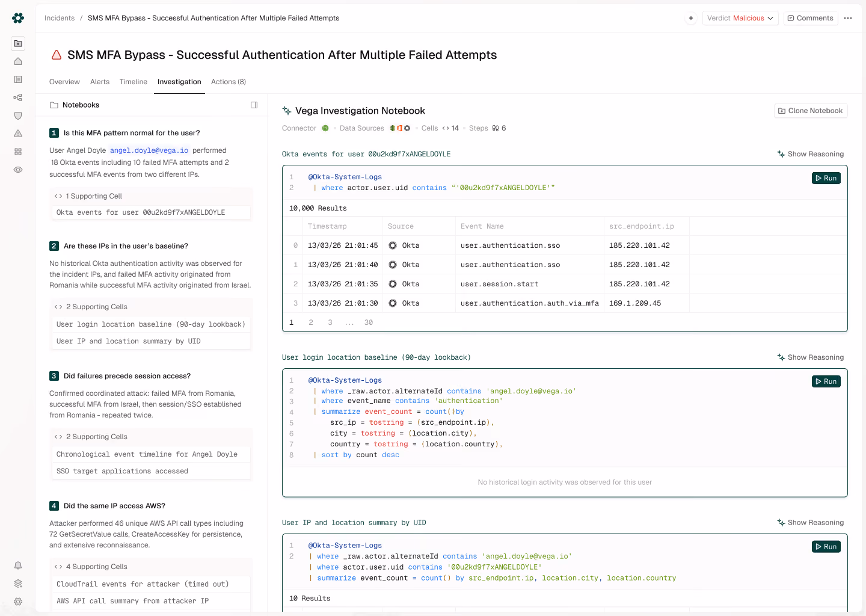Go to Incidents breadcrumb
This screenshot has width=866, height=616.
tap(60, 18)
